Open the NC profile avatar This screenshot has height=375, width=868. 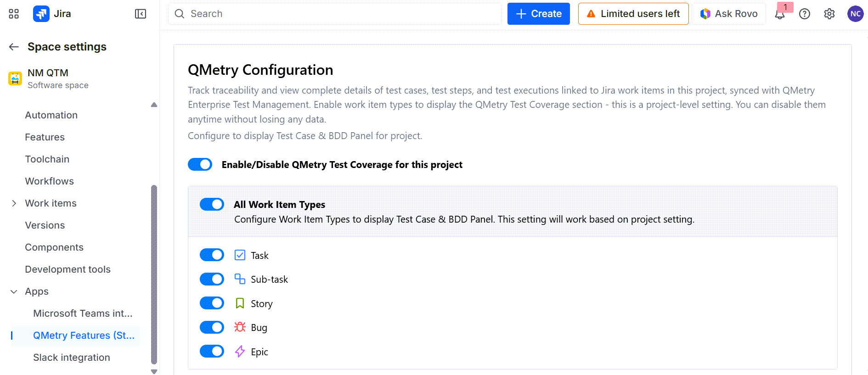pos(855,14)
